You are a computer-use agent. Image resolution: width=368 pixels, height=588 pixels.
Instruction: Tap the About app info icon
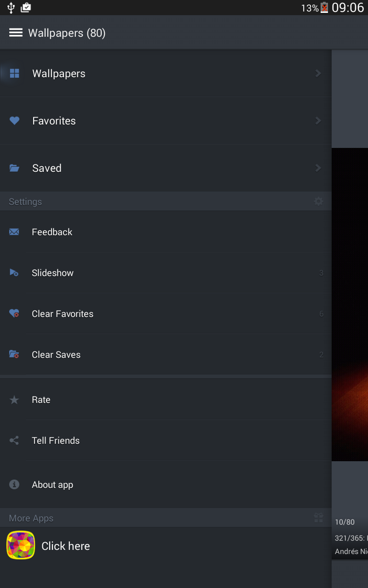point(14,485)
